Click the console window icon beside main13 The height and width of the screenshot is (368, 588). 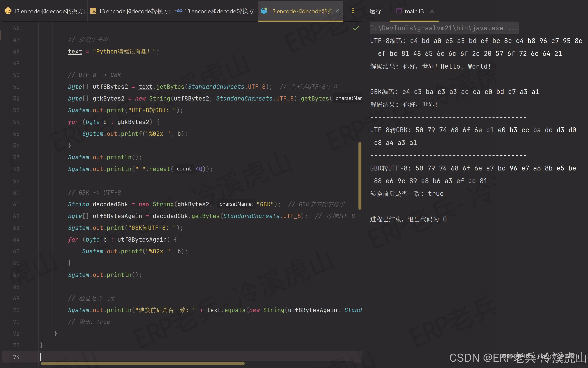tap(399, 11)
